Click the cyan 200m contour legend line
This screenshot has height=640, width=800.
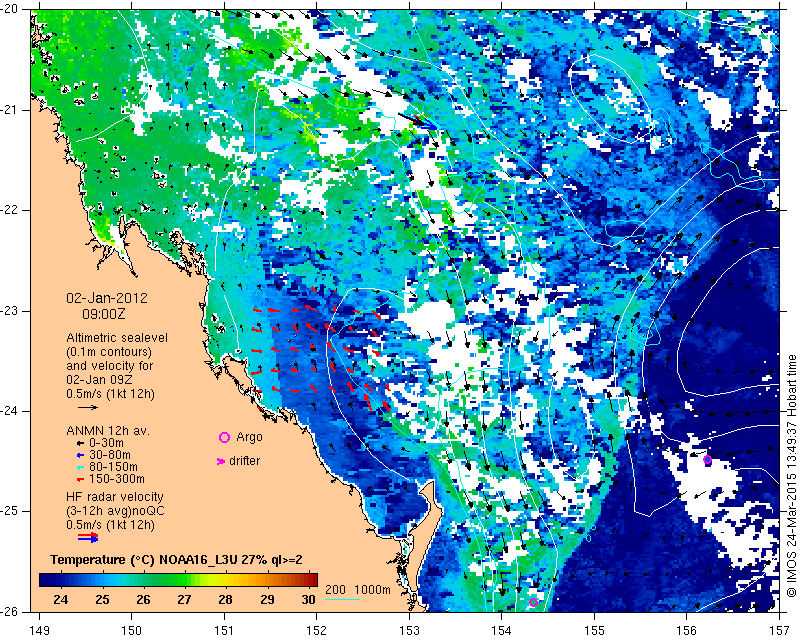(x=342, y=599)
